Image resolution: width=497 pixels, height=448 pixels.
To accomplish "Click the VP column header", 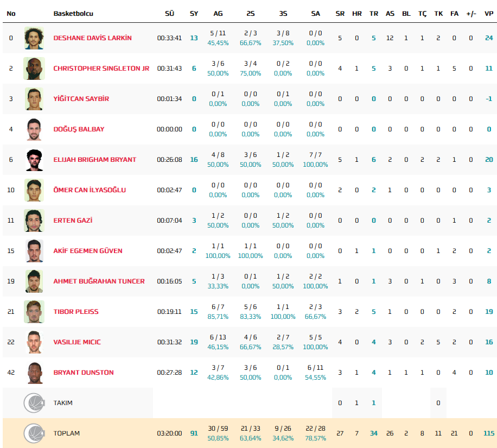I will [488, 14].
